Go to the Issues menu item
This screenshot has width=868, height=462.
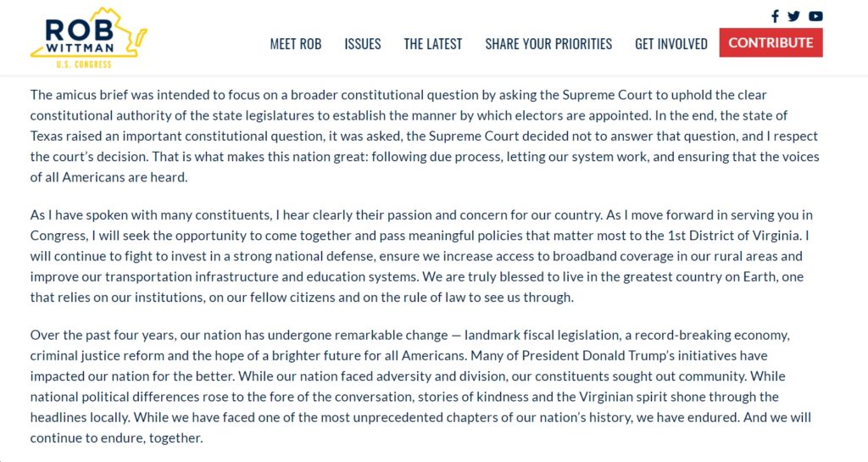[x=363, y=44]
